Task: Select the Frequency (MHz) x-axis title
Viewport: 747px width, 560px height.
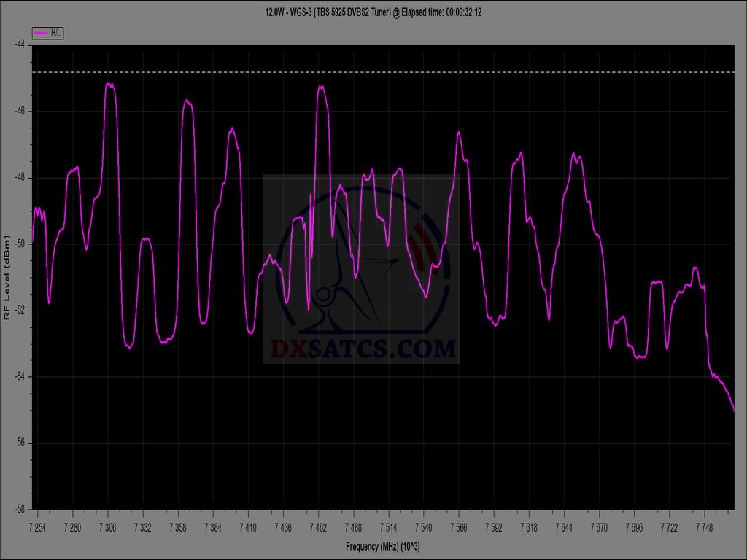Action: pos(384,547)
